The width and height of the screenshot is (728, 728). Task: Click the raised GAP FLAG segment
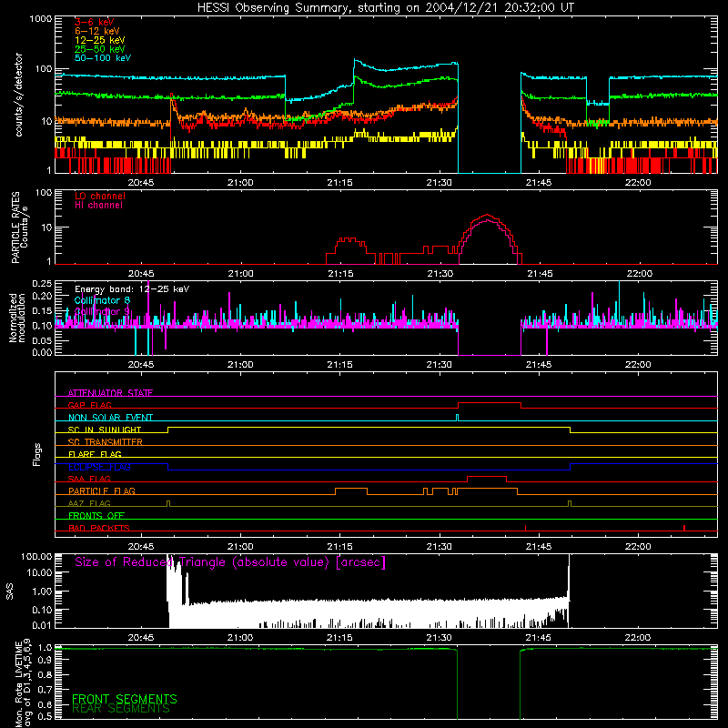coord(490,403)
